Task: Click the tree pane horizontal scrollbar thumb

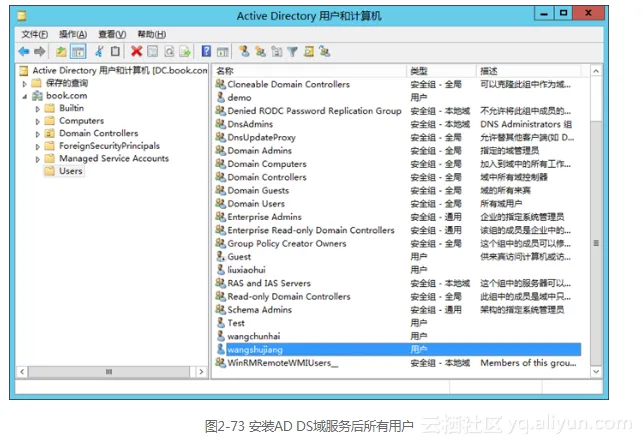Action: (109, 372)
